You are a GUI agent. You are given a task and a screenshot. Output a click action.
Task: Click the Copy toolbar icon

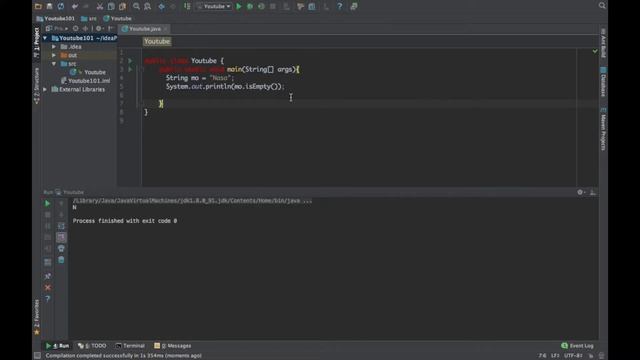point(111,6)
